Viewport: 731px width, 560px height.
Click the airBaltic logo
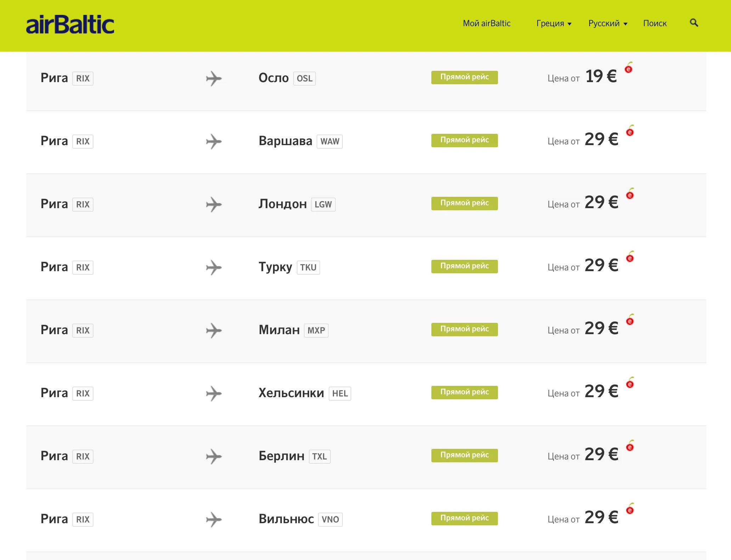pos(70,24)
